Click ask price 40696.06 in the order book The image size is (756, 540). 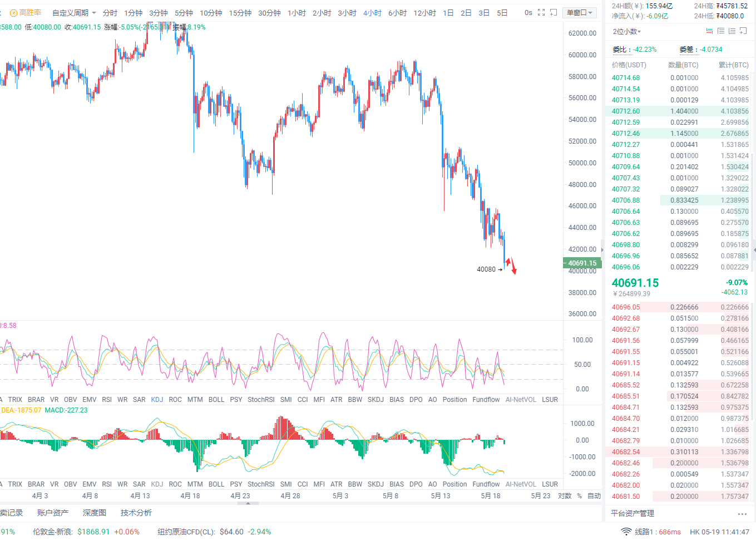626,267
